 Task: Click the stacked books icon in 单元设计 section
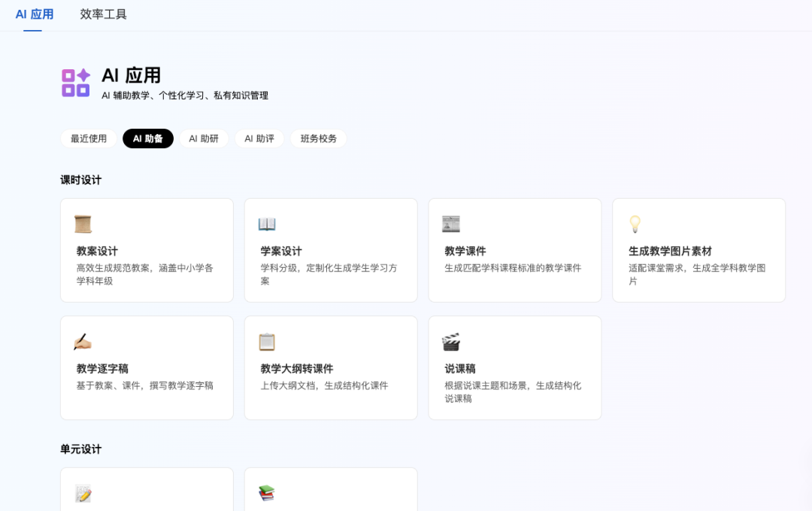267,493
